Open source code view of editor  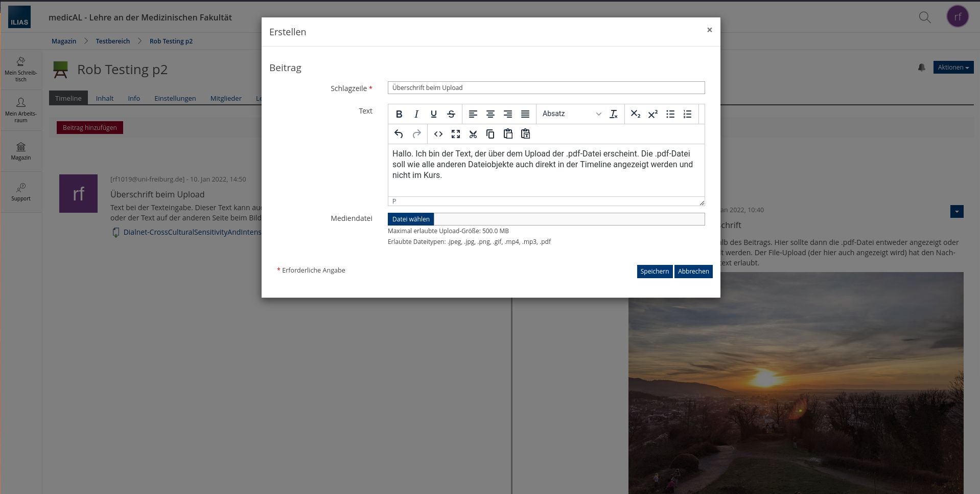coord(438,134)
